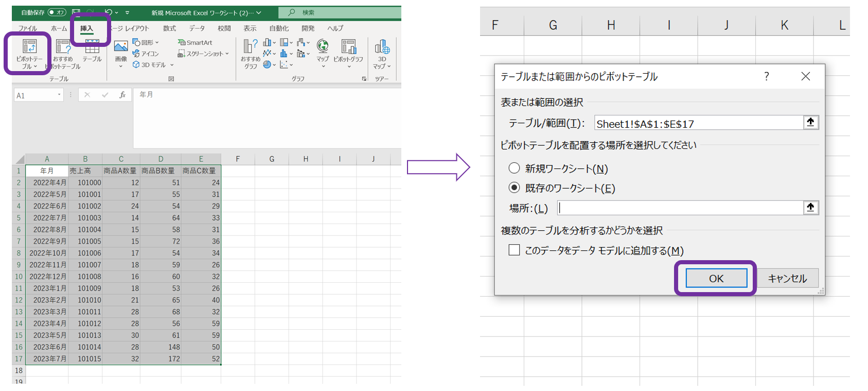
Task: Switch to the Data (データ) tab
Action: (x=197, y=28)
